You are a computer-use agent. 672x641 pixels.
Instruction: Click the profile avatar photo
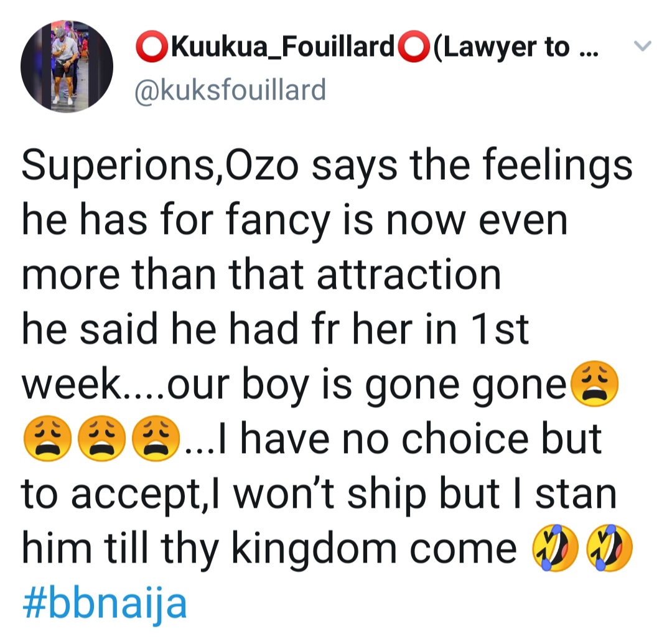coord(67,65)
